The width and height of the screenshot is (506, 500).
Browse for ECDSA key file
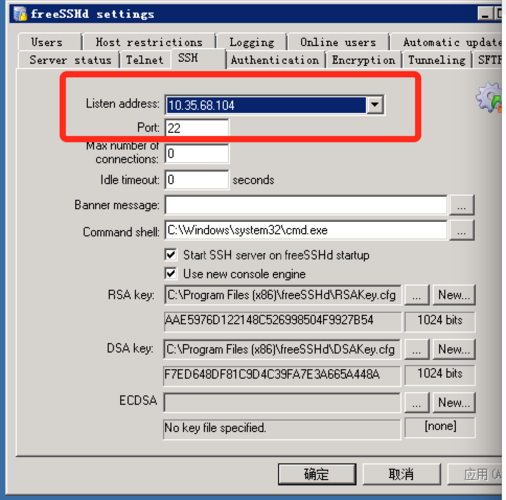pyautogui.click(x=417, y=402)
